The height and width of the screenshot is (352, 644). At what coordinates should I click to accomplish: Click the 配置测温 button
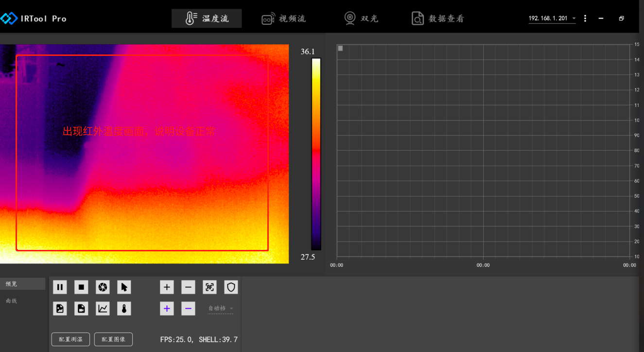(70, 339)
